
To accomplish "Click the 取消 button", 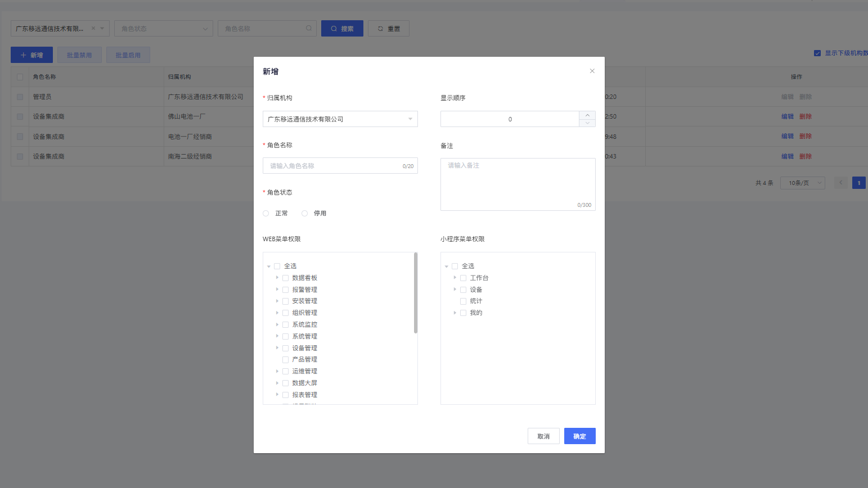I will (543, 436).
